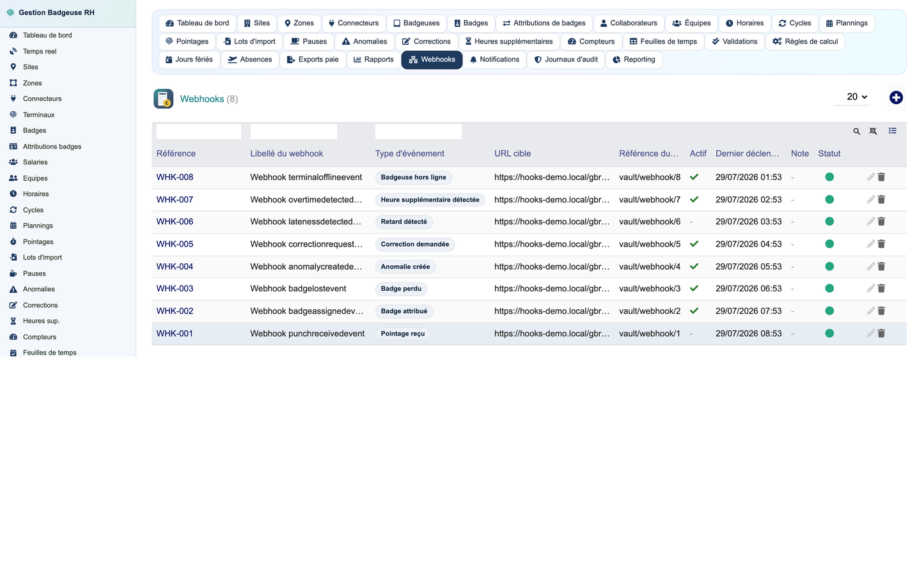Click the clear search filter icon
Viewport: 924px width, 577px height.
click(x=873, y=131)
